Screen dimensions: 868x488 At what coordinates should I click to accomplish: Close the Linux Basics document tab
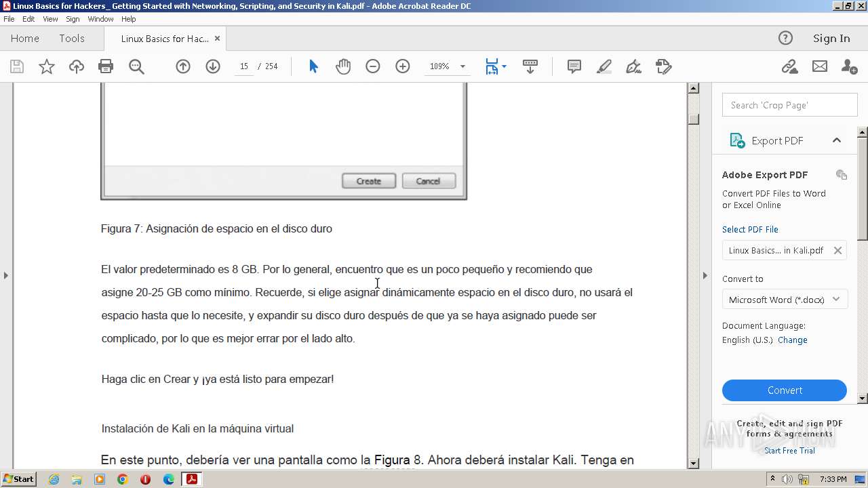(x=217, y=39)
